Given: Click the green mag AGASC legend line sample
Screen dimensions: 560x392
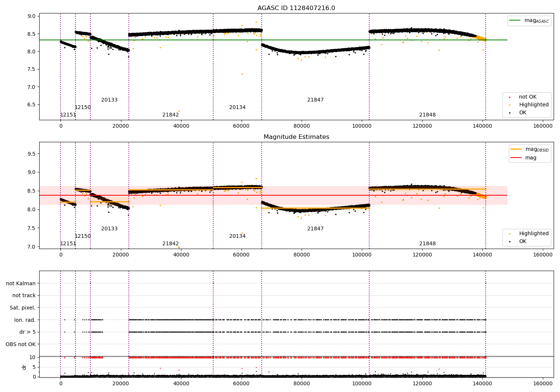Looking at the screenshot, I should pyautogui.click(x=515, y=21).
